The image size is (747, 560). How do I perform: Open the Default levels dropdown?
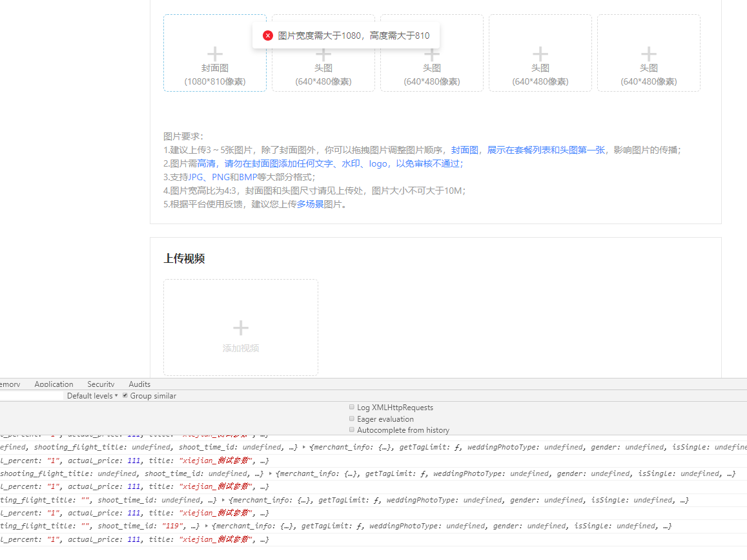coord(92,396)
